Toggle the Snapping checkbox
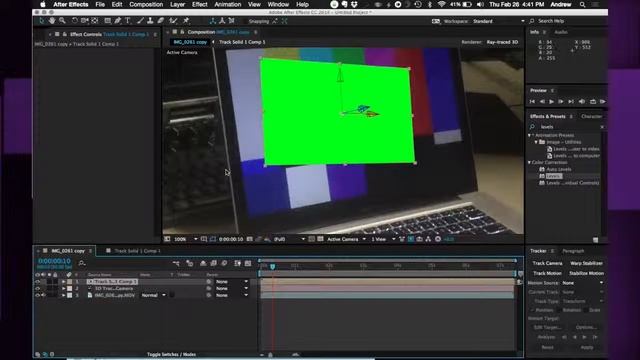 246,21
